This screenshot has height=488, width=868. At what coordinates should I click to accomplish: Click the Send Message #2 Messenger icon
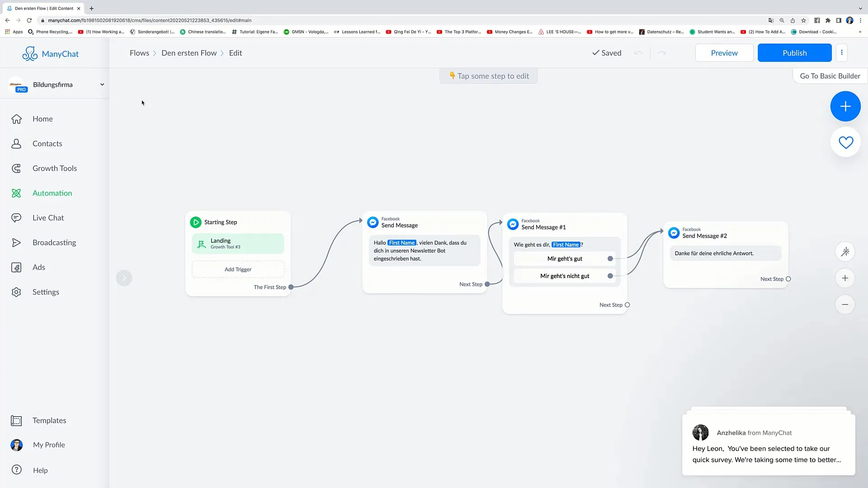[x=674, y=233]
